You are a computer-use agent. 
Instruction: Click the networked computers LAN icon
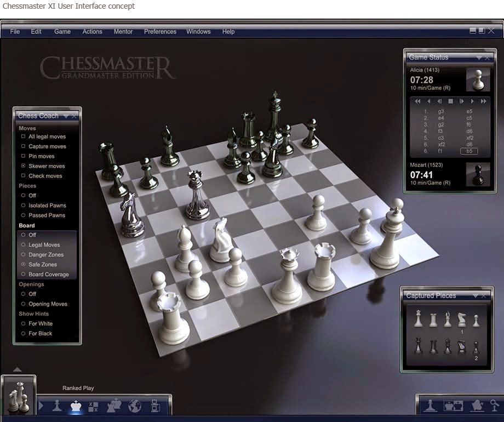click(155, 406)
